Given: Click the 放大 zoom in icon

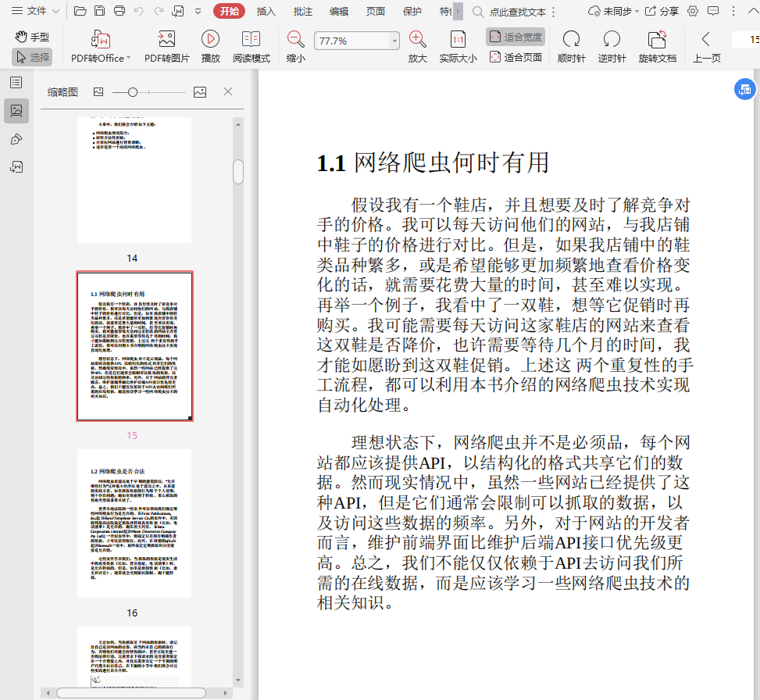Looking at the screenshot, I should click(418, 39).
